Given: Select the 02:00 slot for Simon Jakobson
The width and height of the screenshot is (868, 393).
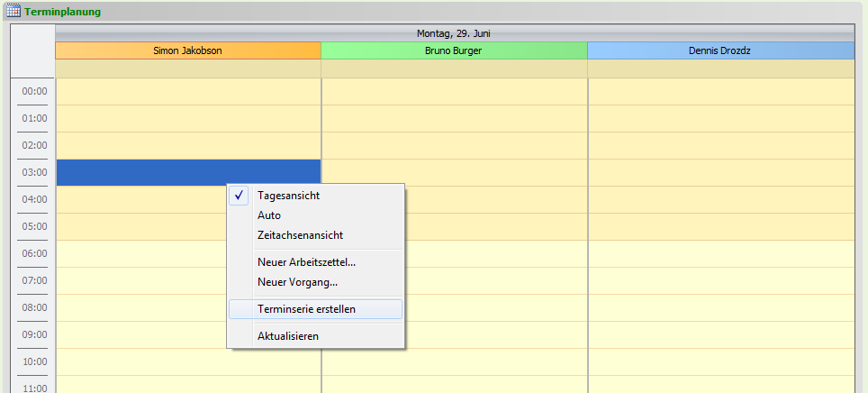Looking at the screenshot, I should 189,146.
